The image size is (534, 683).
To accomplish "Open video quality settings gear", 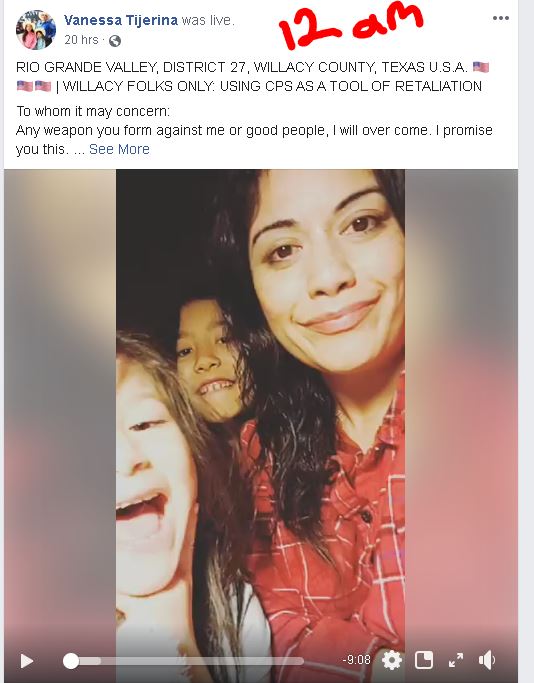I will pyautogui.click(x=392, y=660).
